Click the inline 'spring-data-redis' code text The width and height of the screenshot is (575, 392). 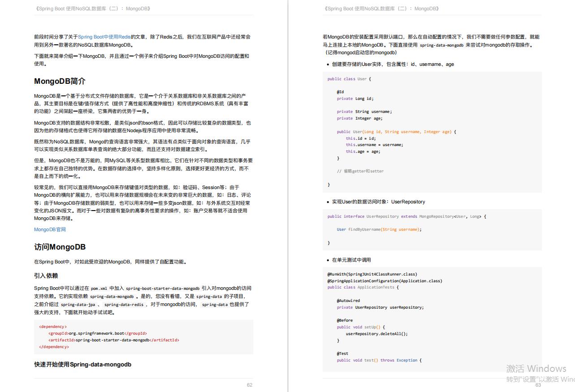pos(124,304)
